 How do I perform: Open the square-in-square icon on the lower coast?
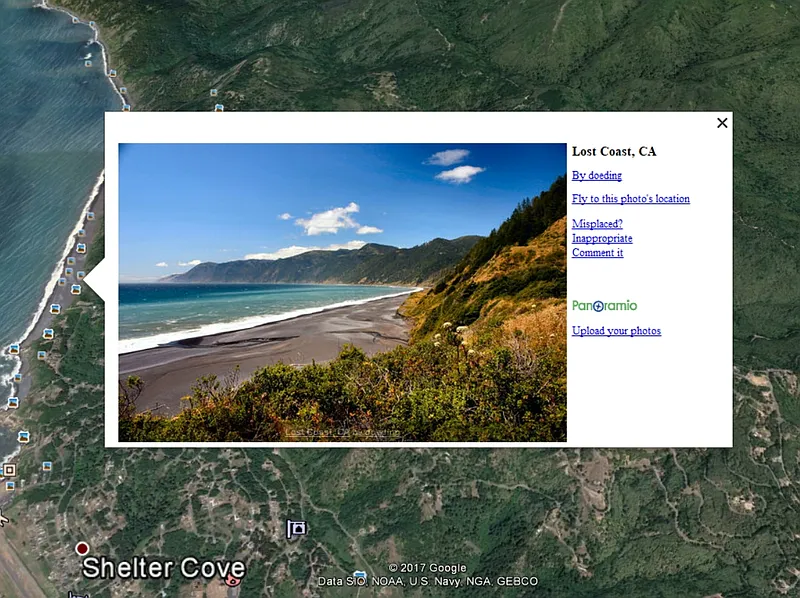9,469
